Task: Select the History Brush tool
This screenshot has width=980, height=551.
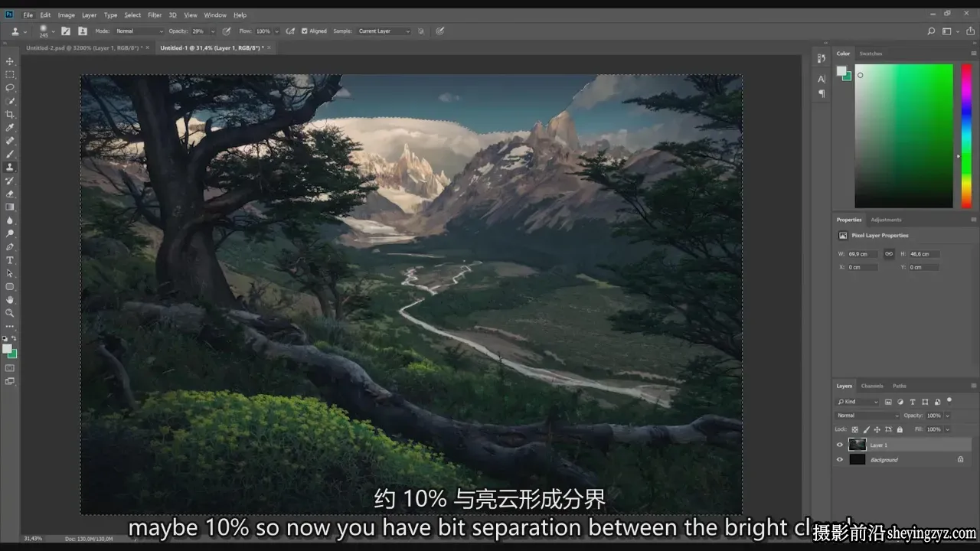Action: (10, 181)
